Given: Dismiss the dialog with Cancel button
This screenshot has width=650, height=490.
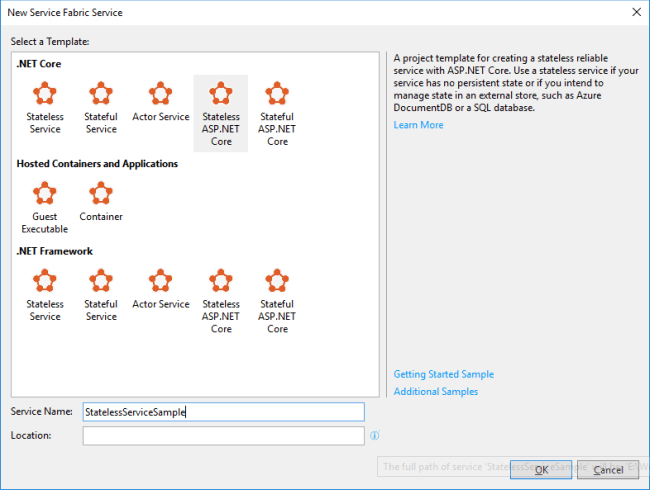Looking at the screenshot, I should click(608, 470).
